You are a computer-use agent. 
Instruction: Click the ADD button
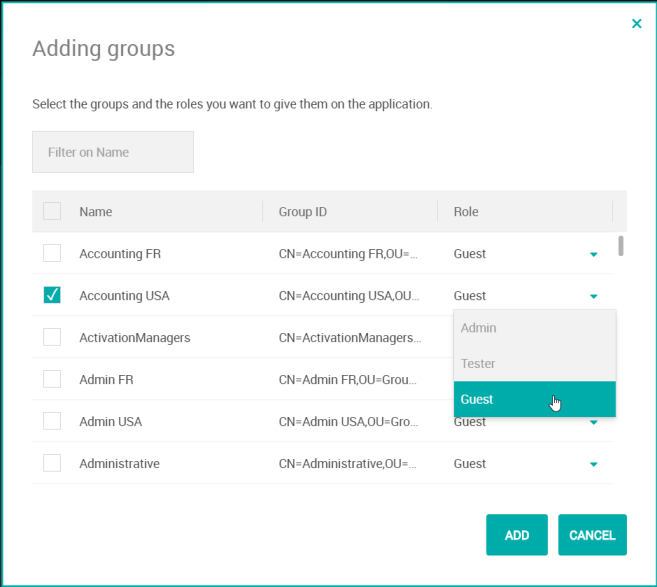(516, 535)
